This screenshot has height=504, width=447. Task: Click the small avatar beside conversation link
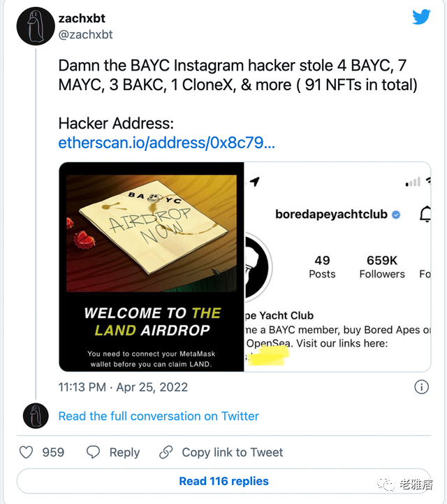[36, 416]
